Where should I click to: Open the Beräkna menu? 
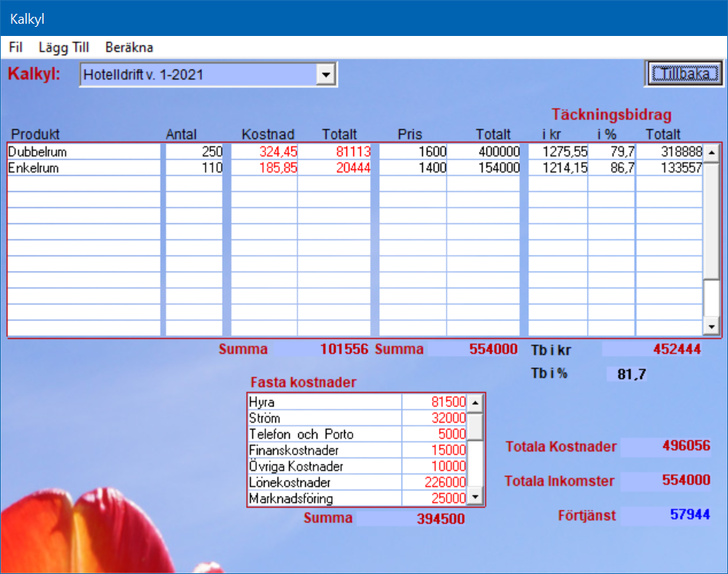pyautogui.click(x=129, y=47)
